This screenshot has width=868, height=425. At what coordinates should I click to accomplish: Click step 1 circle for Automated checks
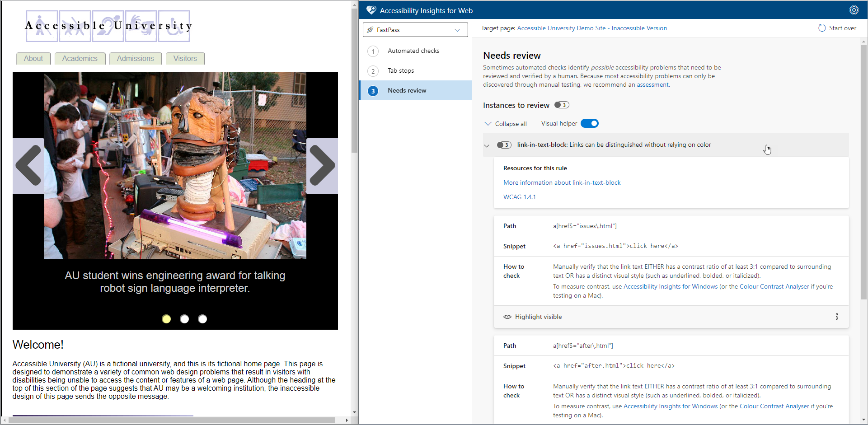[x=373, y=51]
